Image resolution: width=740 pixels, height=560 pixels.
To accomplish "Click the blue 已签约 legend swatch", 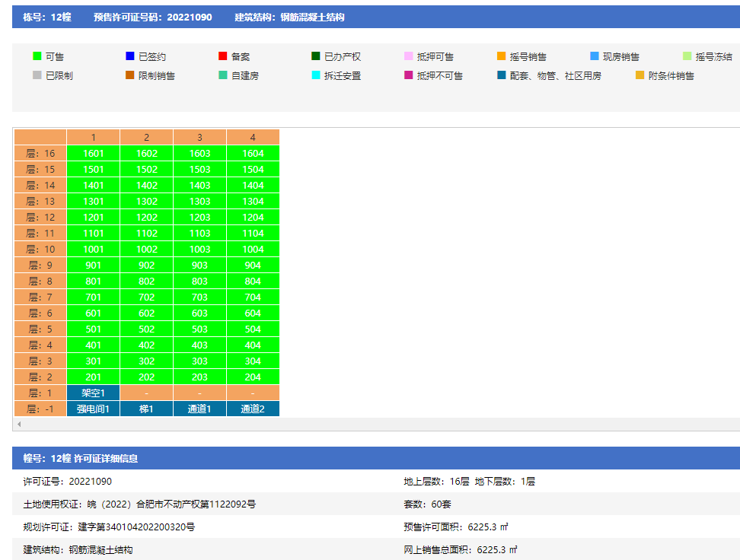I will [130, 56].
